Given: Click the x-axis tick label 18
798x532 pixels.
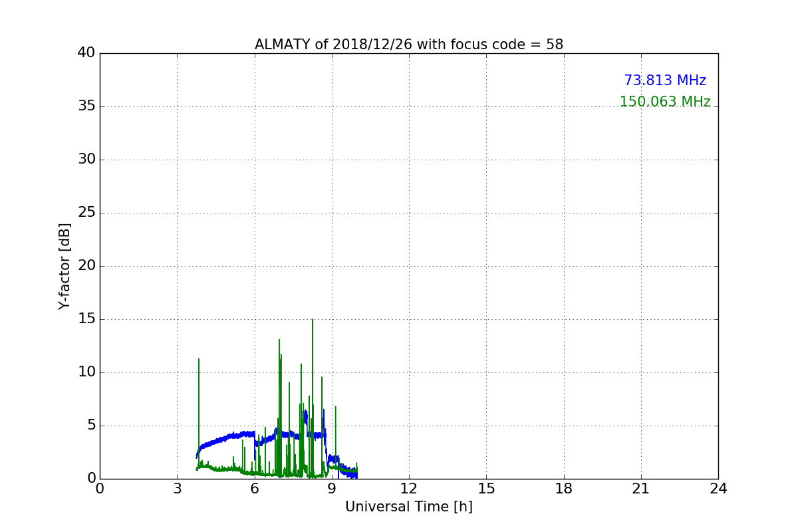Looking at the screenshot, I should (x=564, y=489).
